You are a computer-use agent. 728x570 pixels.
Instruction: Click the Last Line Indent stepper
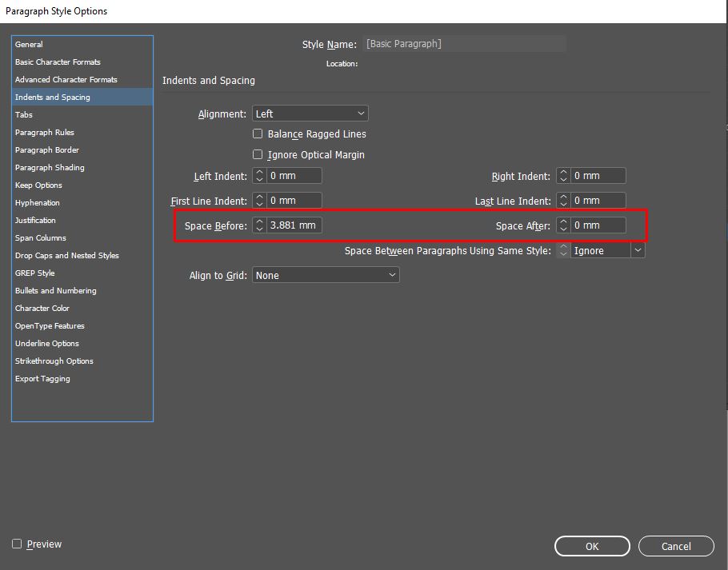pyautogui.click(x=563, y=201)
